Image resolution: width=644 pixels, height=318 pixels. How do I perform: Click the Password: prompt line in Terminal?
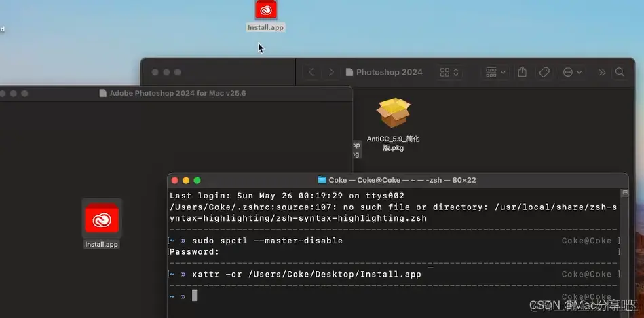194,252
